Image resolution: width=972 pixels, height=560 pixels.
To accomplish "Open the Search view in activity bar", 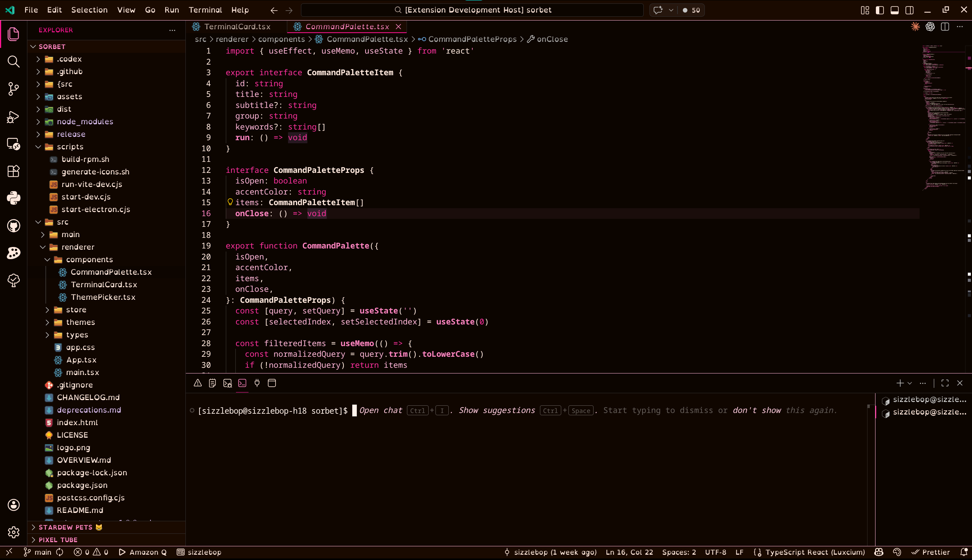I will pos(13,61).
